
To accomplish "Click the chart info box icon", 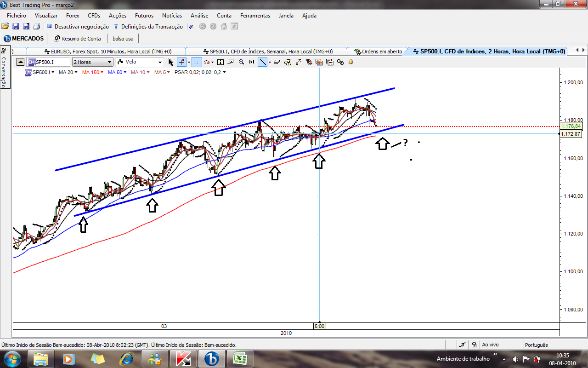I will point(220,62).
